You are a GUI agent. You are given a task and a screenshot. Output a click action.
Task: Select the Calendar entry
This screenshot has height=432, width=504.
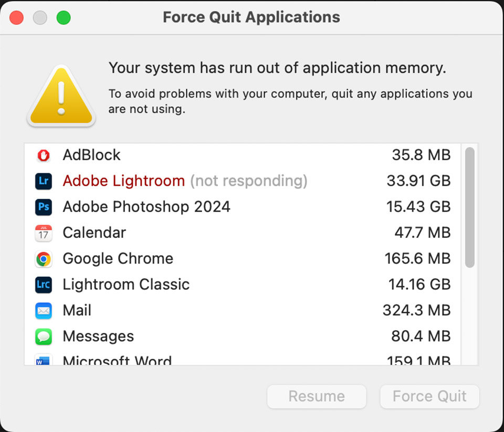94,233
